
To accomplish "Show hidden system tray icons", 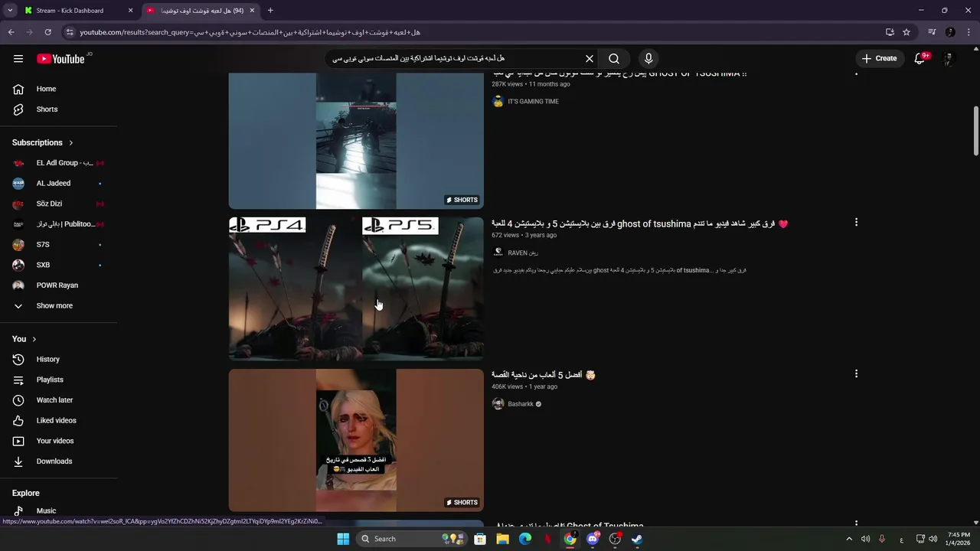I will coord(848,539).
